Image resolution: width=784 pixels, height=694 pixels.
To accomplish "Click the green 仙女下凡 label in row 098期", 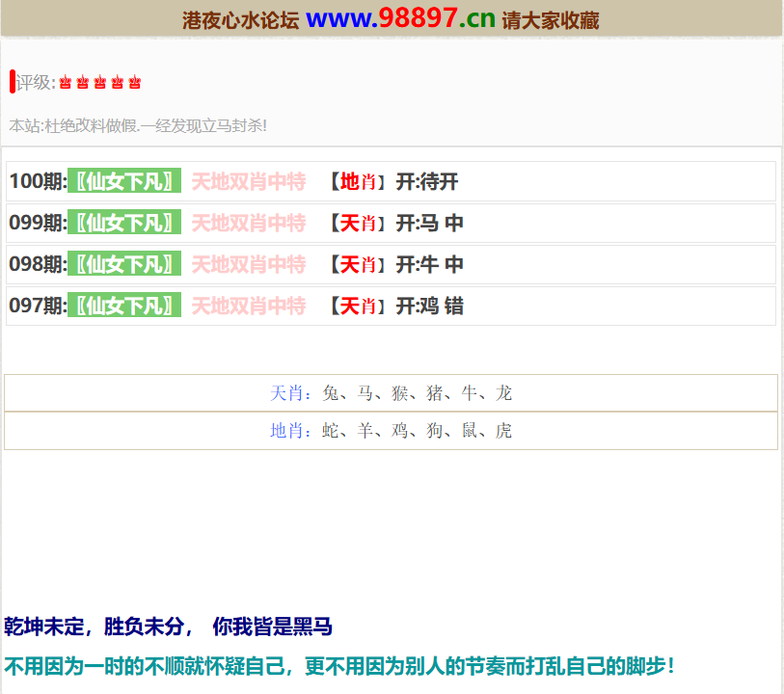I will pos(124,264).
